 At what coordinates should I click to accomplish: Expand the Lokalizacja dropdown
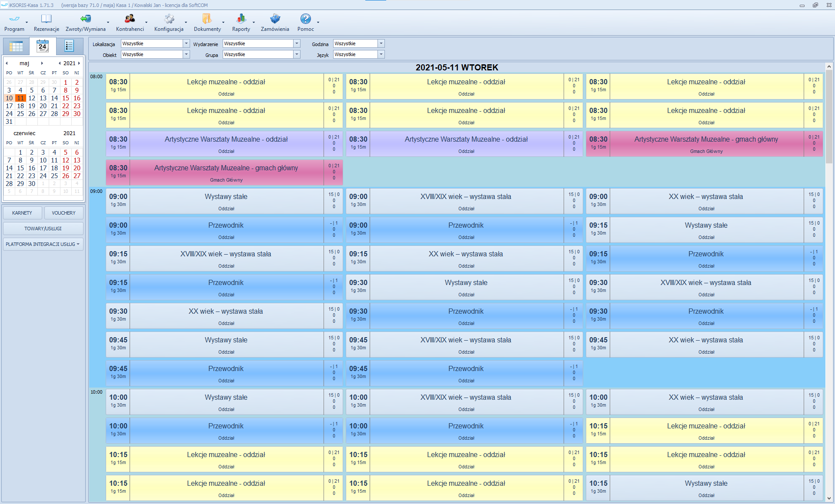coord(186,43)
